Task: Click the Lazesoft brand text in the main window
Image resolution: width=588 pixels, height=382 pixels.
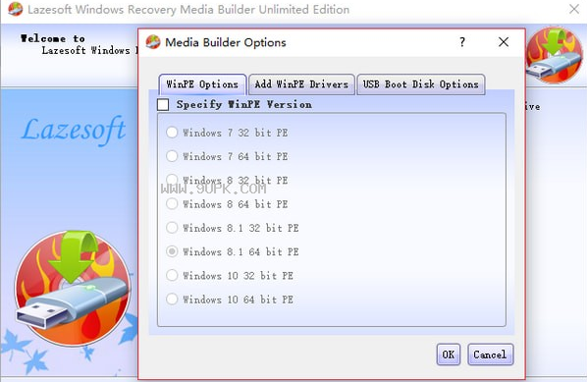Action: coord(74,130)
